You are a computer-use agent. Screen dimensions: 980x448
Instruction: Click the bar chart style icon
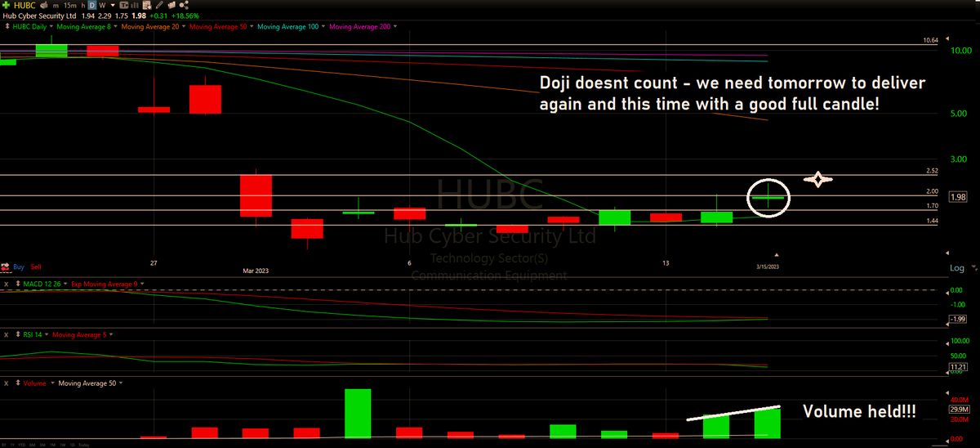tap(134, 5)
